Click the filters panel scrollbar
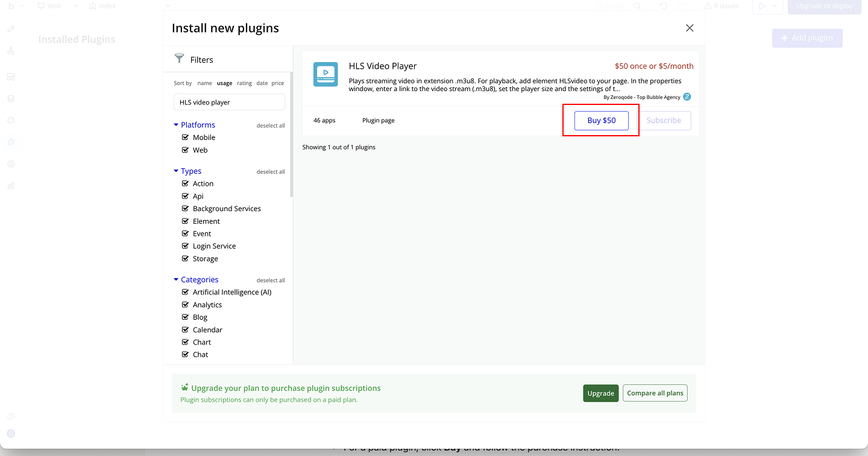Image resolution: width=868 pixels, height=456 pixels. [x=292, y=136]
